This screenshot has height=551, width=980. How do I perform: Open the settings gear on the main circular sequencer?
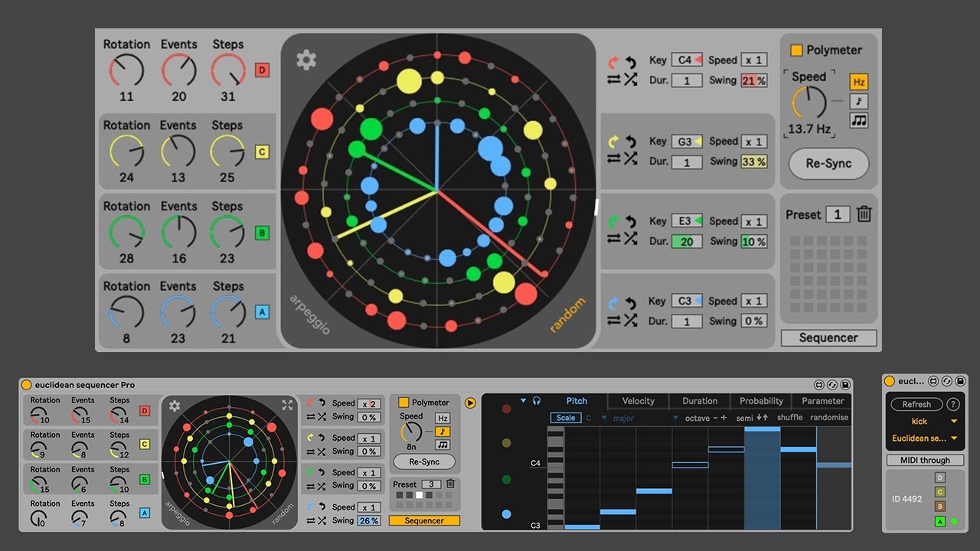[306, 60]
